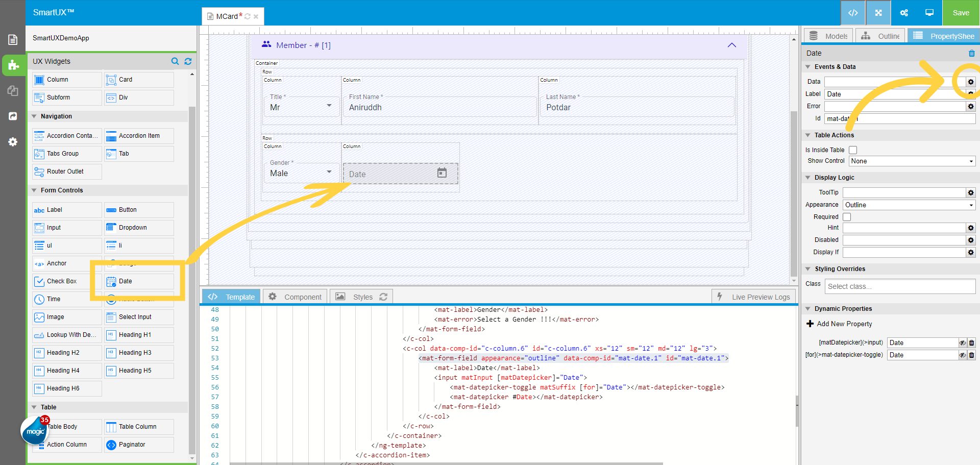Open the Models tab
The width and height of the screenshot is (980, 465).
[829, 36]
